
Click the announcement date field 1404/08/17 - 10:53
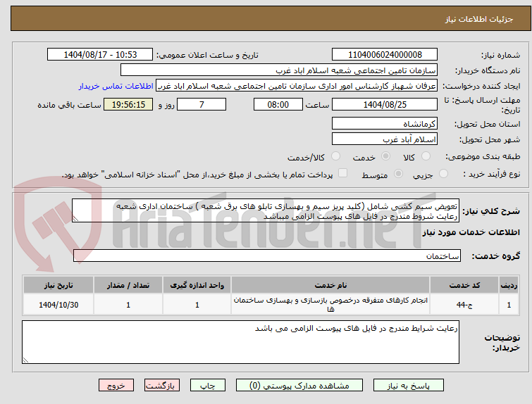click(100, 55)
